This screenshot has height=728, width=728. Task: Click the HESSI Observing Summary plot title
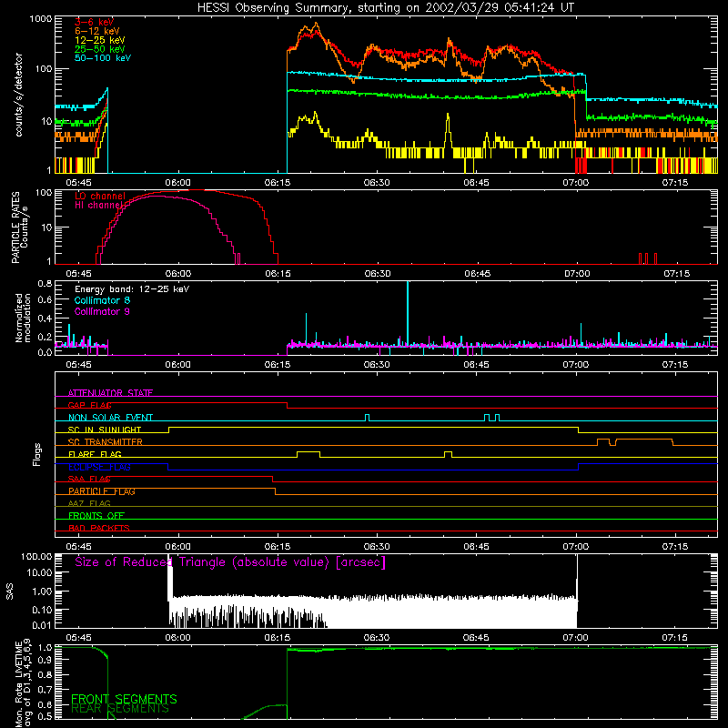385,8
